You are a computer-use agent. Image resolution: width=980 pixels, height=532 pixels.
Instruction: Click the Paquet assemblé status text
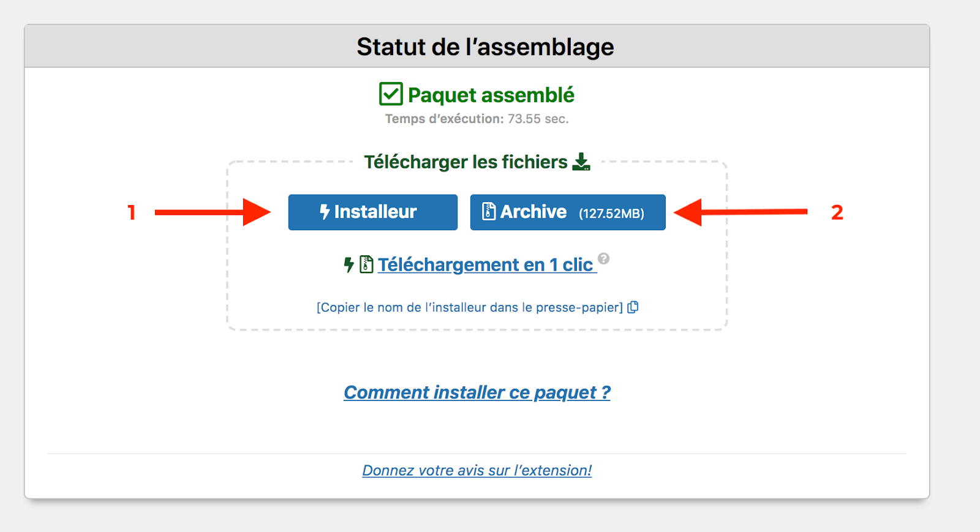(491, 95)
